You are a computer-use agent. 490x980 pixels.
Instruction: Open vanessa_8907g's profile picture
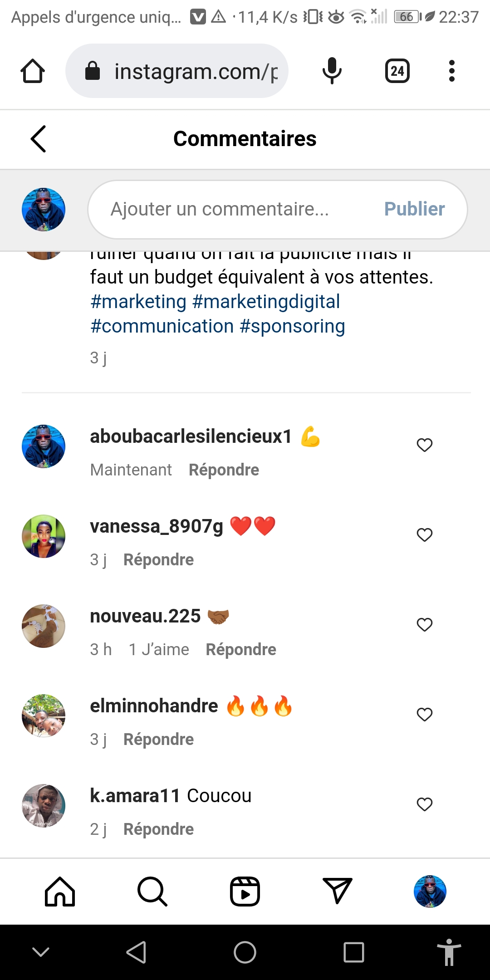click(44, 536)
